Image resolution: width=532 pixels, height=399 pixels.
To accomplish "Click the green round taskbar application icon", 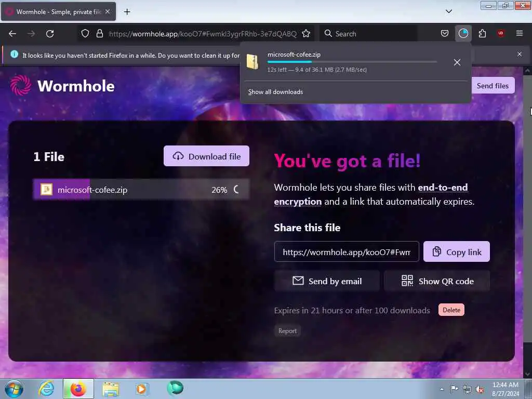I will [175, 388].
